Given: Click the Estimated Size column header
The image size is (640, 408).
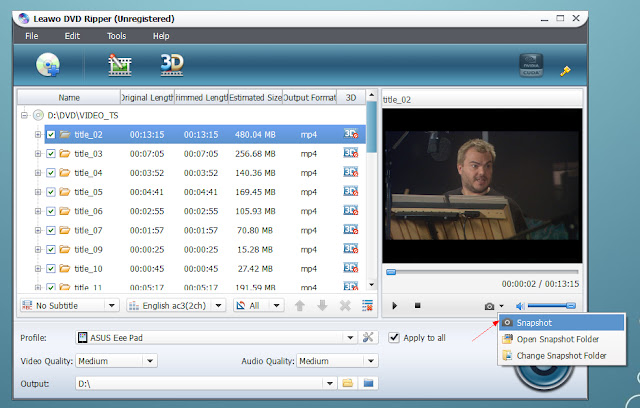Looking at the screenshot, I should 255,98.
